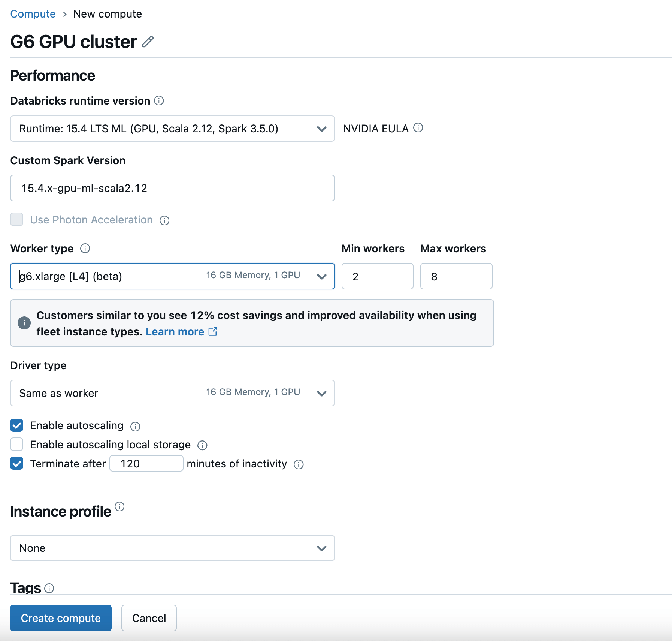
Task: Click the pencil icon to rename cluster
Action: (x=148, y=42)
